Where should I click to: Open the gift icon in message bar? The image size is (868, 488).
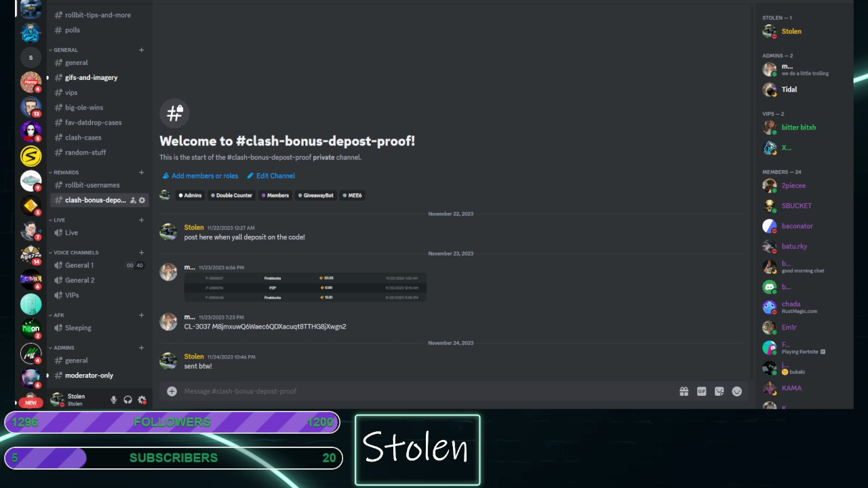684,391
